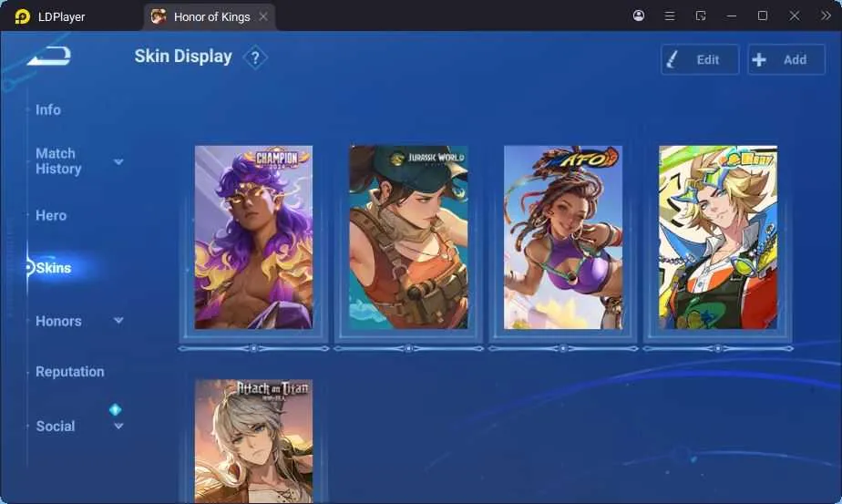The image size is (842, 504).
Task: Switch to the Honor of Kings tab
Action: click(211, 16)
